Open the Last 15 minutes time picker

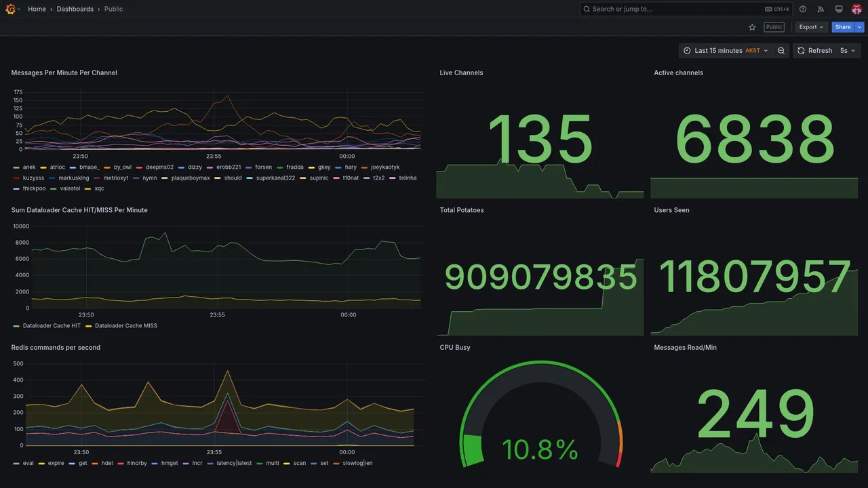pyautogui.click(x=726, y=51)
